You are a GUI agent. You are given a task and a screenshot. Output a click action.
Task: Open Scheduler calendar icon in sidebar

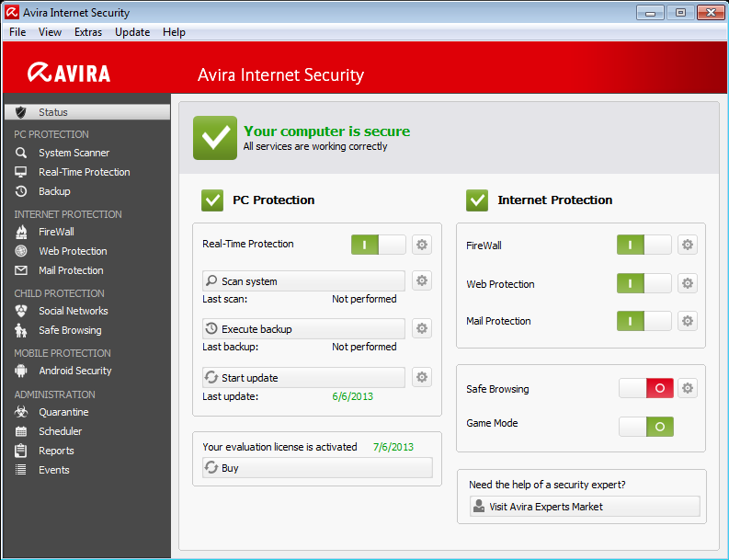pos(21,431)
